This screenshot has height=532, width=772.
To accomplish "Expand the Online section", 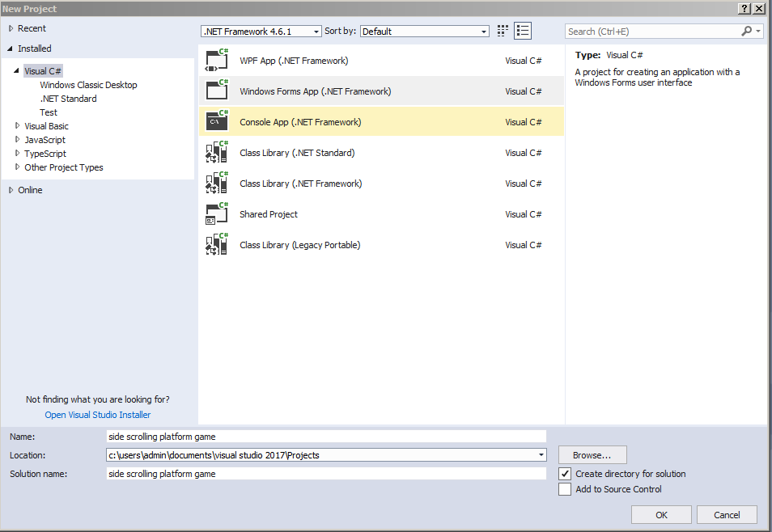I will pos(11,190).
